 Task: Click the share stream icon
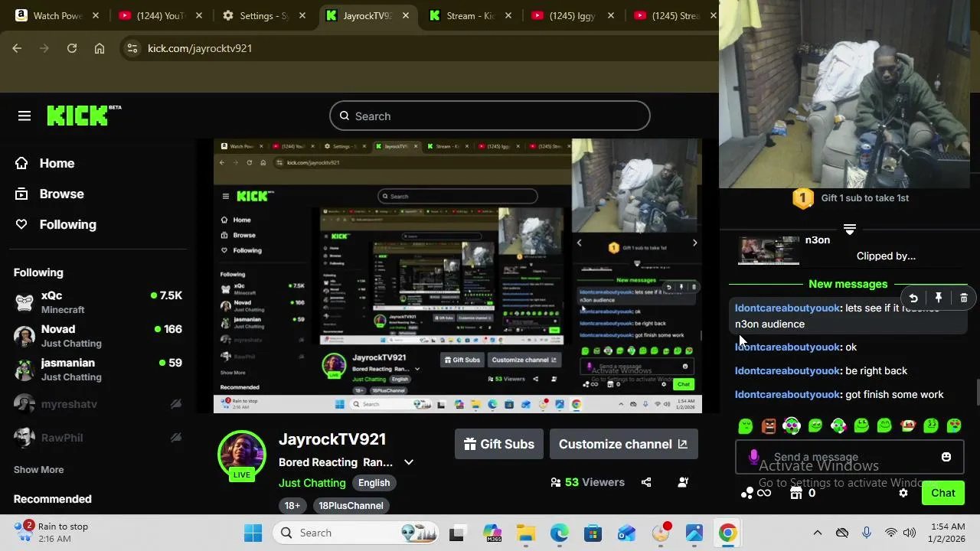tap(646, 482)
